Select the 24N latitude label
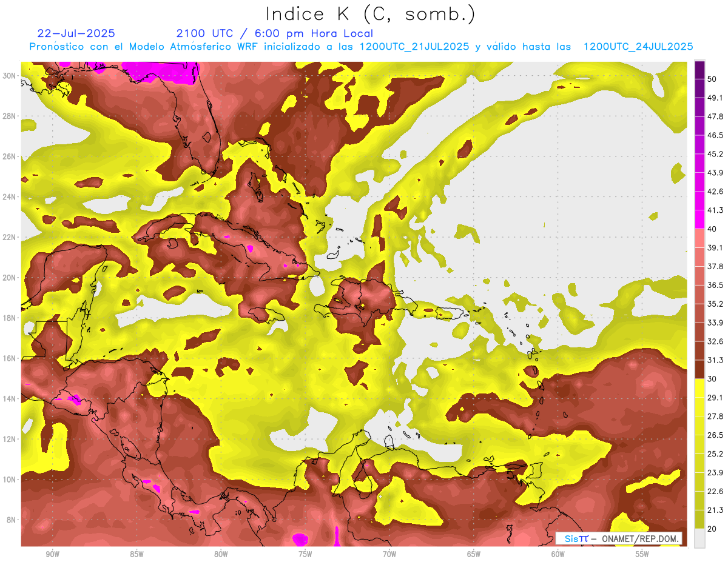 point(9,197)
